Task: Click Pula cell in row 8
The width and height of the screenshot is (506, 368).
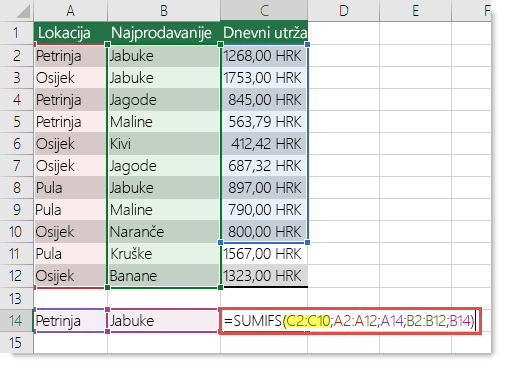Action: tap(70, 188)
